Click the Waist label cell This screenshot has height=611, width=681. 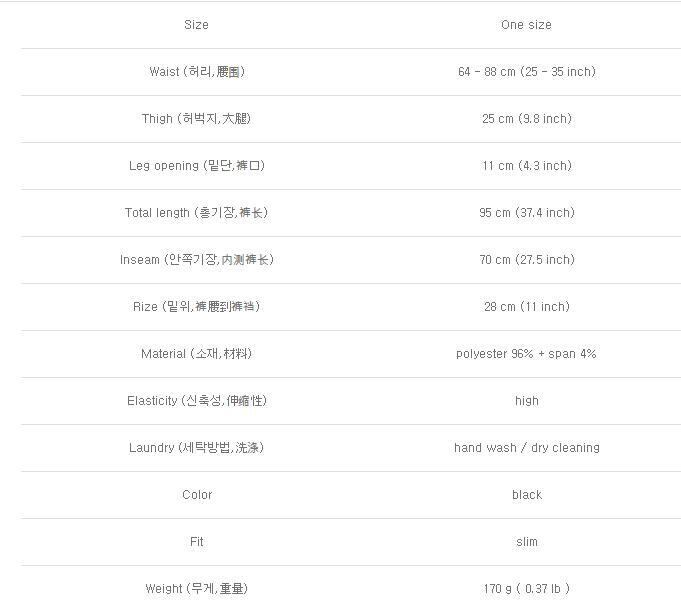pos(196,72)
